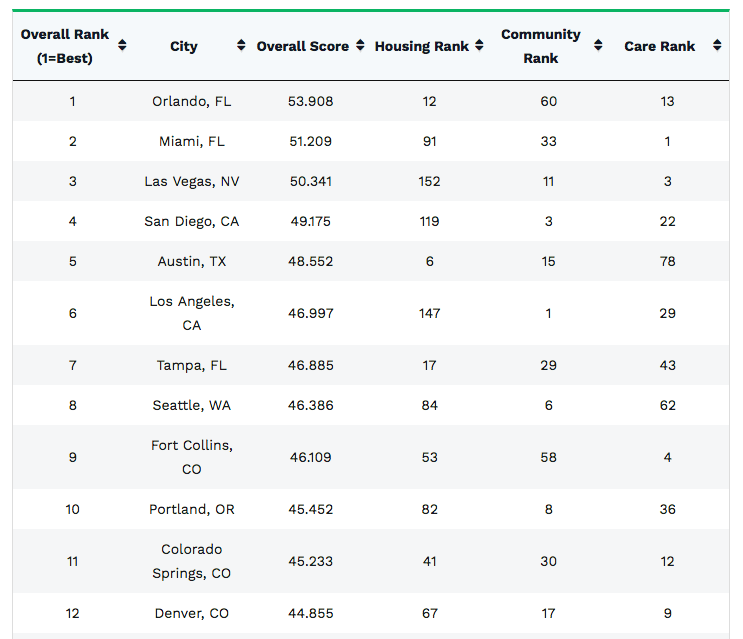Click Overall Score sort arrows icon
Screen dimensions: 743x639
click(360, 46)
